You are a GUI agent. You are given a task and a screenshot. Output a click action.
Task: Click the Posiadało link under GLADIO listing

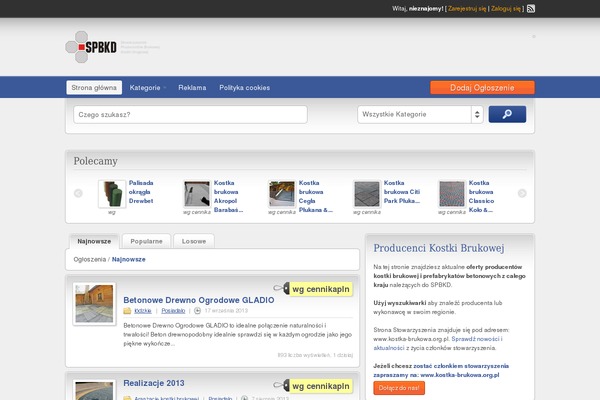(x=173, y=311)
